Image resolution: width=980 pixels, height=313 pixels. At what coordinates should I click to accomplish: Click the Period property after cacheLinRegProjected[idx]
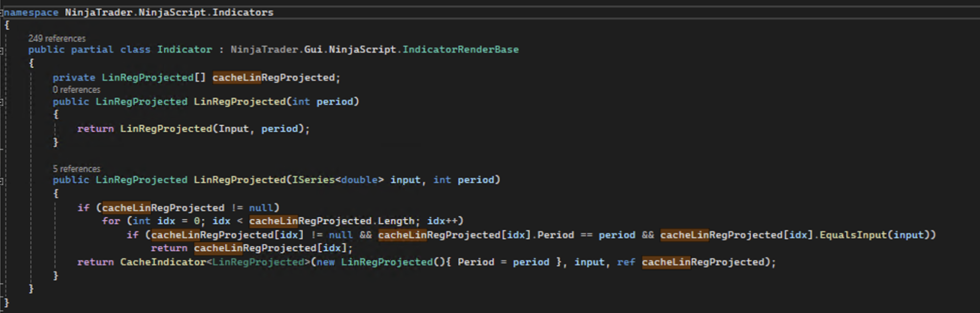tap(555, 234)
